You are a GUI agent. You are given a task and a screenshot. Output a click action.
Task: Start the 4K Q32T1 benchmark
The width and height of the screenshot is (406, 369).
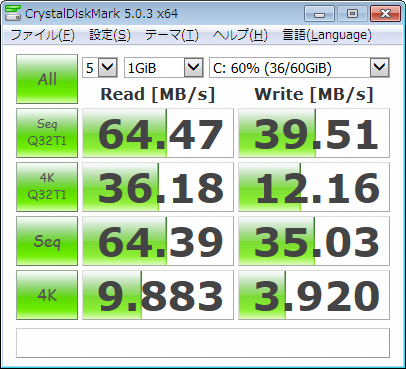point(47,187)
